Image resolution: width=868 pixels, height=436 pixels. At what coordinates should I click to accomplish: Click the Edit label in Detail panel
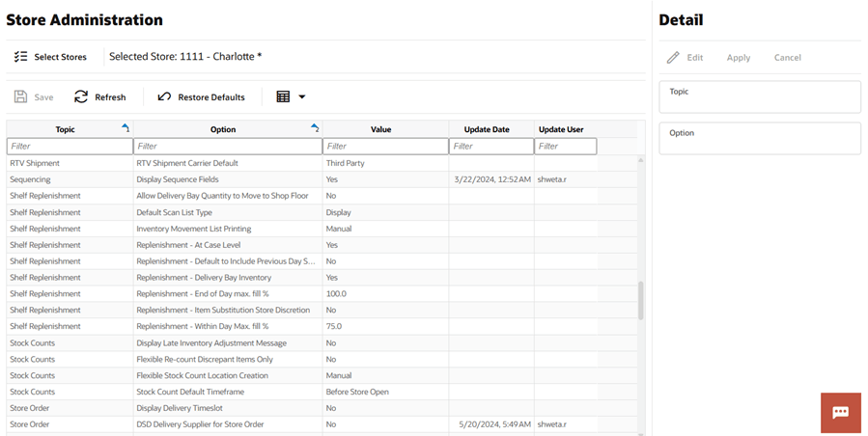click(695, 58)
